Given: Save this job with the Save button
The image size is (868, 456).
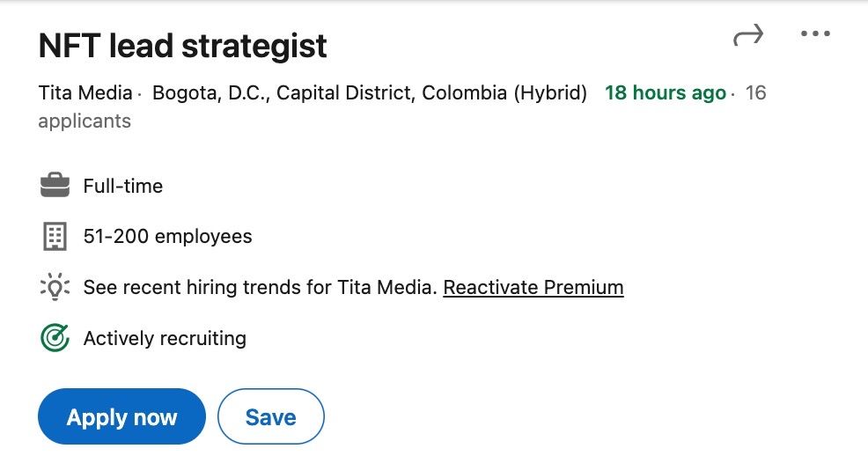Looking at the screenshot, I should point(270,416).
